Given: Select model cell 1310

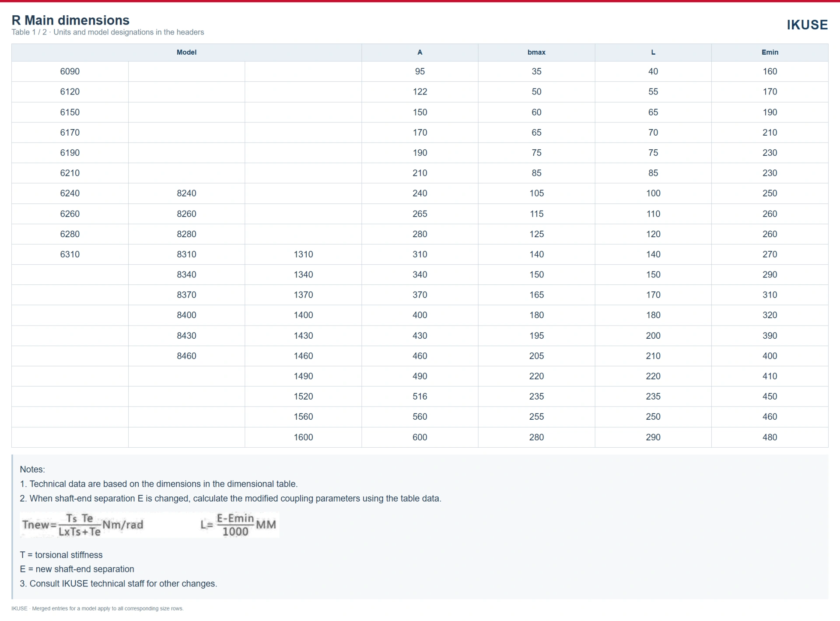Looking at the screenshot, I should click(303, 254).
